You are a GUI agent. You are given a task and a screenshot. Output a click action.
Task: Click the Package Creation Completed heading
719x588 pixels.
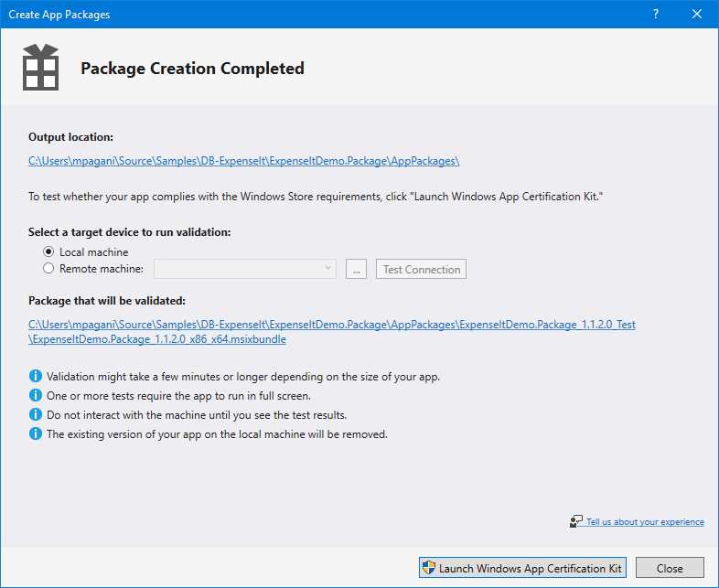[x=193, y=69]
